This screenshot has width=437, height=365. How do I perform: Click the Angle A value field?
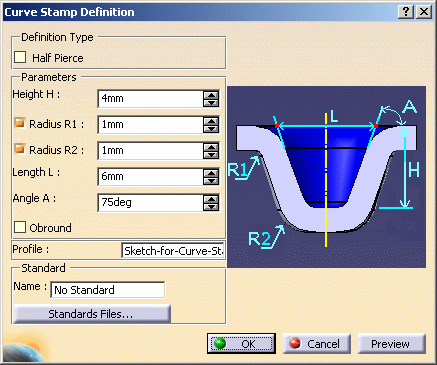(151, 203)
